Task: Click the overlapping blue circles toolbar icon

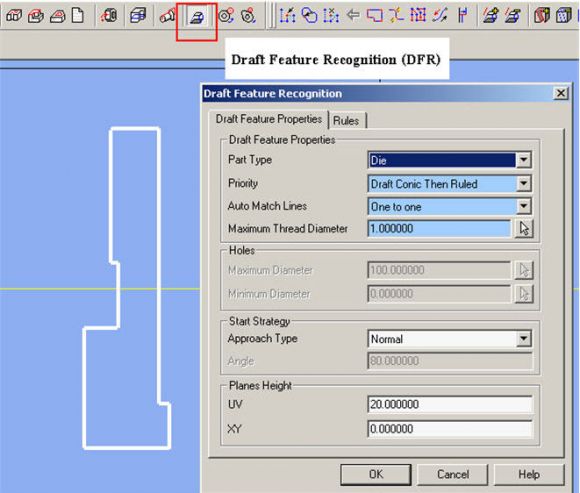Action: pos(309,16)
